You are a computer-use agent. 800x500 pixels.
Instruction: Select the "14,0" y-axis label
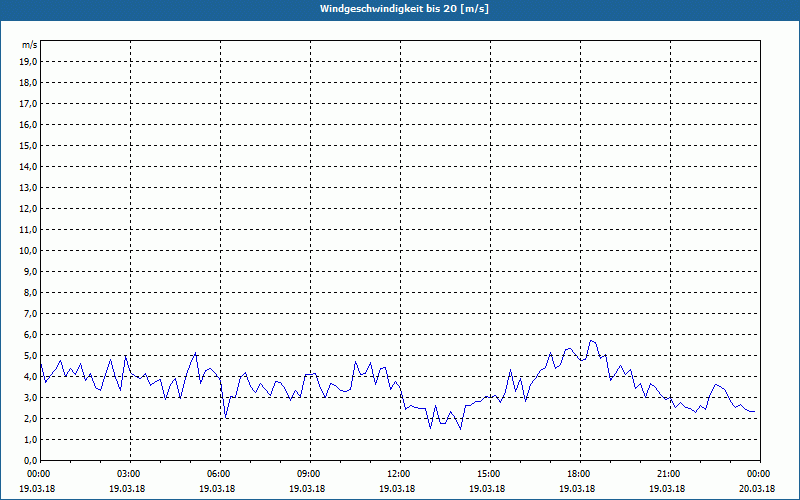click(x=29, y=166)
